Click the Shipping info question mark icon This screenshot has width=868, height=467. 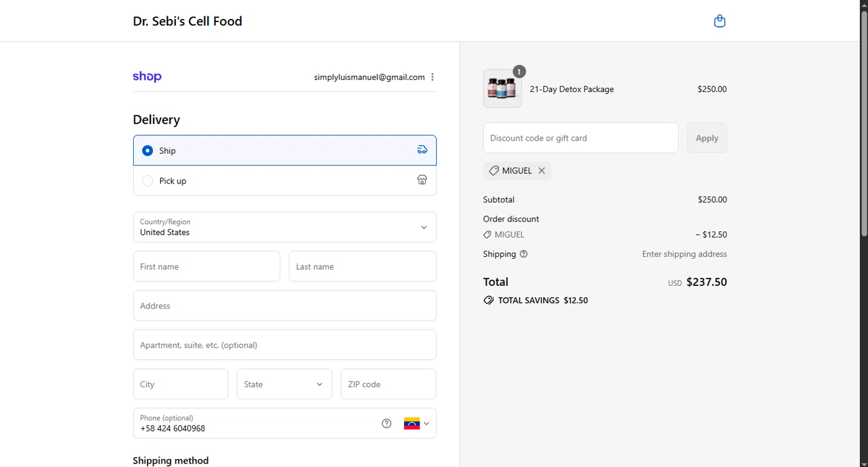coord(524,254)
